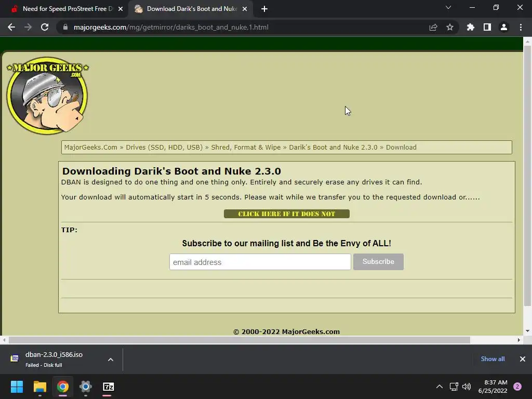The width and height of the screenshot is (532, 399).
Task: Bookmark this page with the star
Action: click(x=450, y=27)
